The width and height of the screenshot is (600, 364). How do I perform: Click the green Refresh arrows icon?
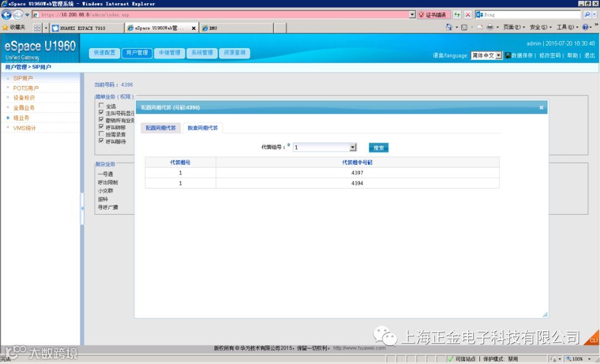457,14
